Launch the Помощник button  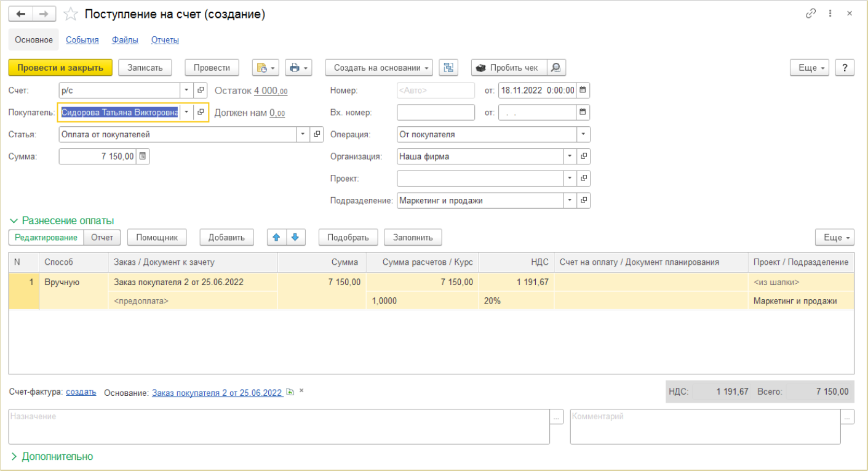[x=157, y=237]
